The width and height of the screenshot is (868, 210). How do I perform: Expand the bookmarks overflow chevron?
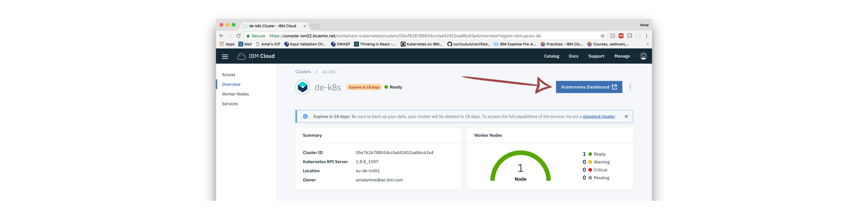tap(647, 44)
